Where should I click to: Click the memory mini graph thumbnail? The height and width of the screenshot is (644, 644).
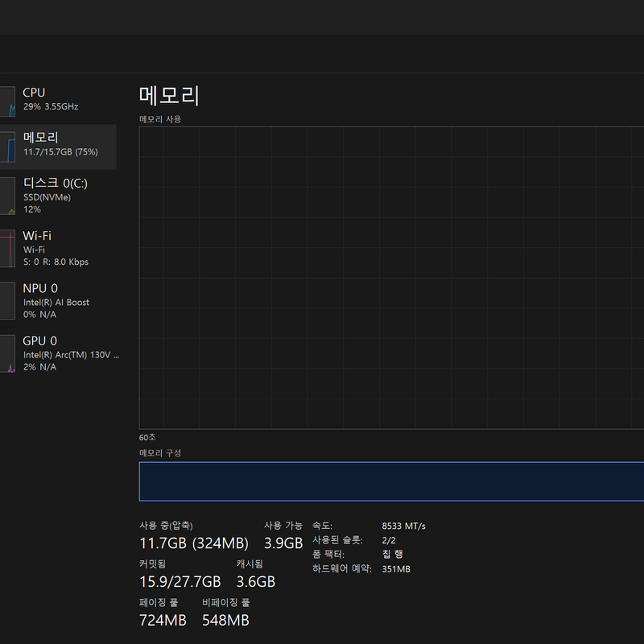point(7,147)
